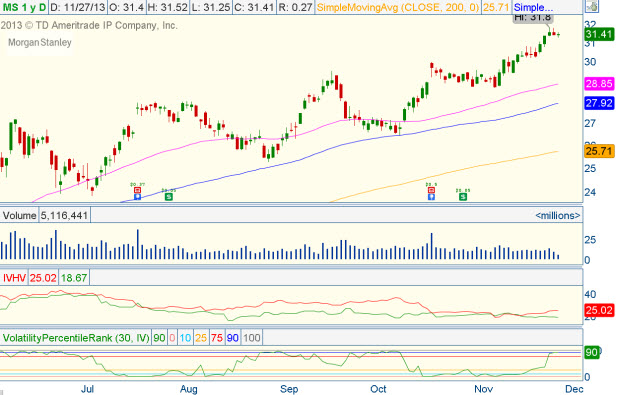
Task: Click the orange 25.71 value in the header
Action: (496, 7)
